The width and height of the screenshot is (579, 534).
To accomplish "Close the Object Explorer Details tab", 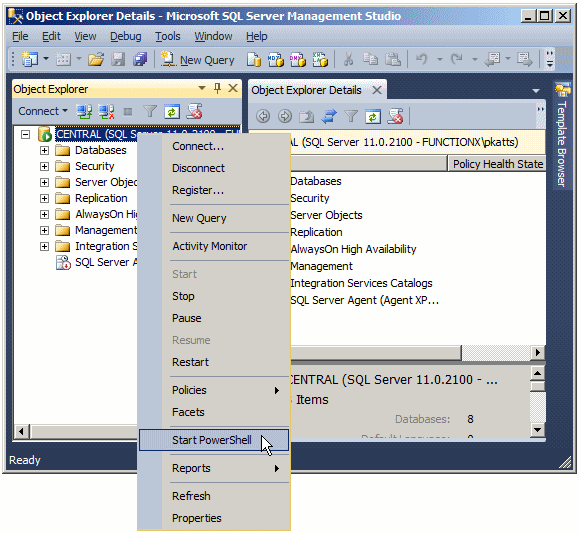I will click(377, 90).
